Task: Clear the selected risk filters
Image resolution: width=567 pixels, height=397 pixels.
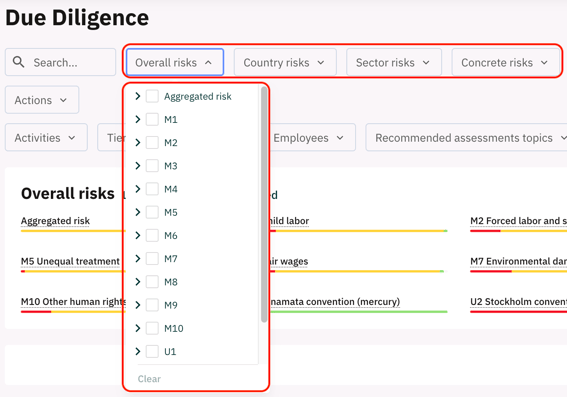Action: click(x=149, y=379)
